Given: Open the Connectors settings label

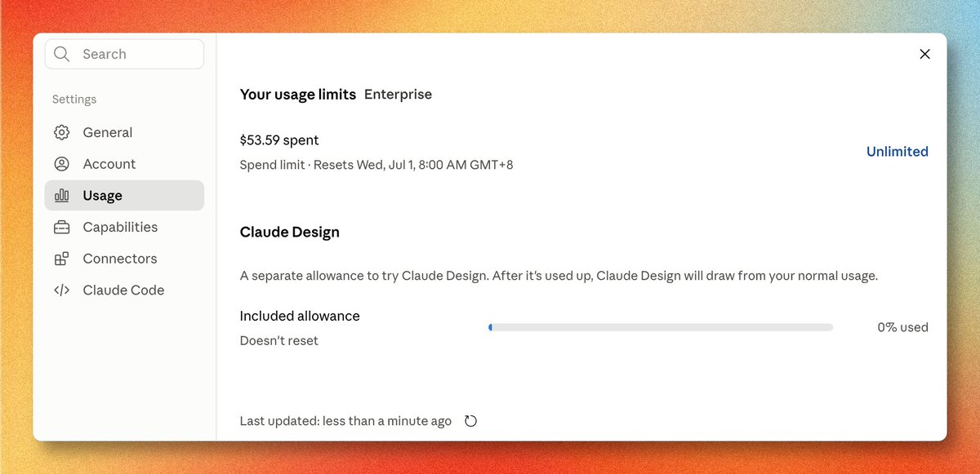Looking at the screenshot, I should click(x=119, y=259).
